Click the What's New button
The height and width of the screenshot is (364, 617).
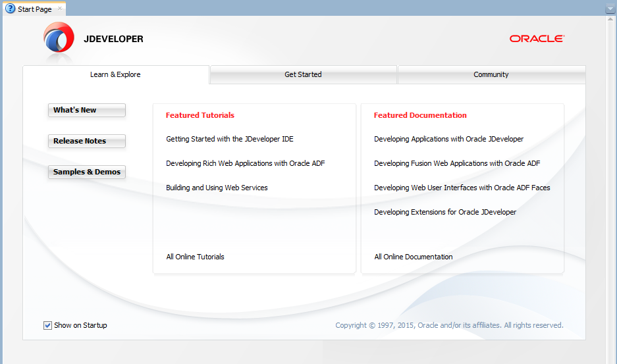[87, 110]
